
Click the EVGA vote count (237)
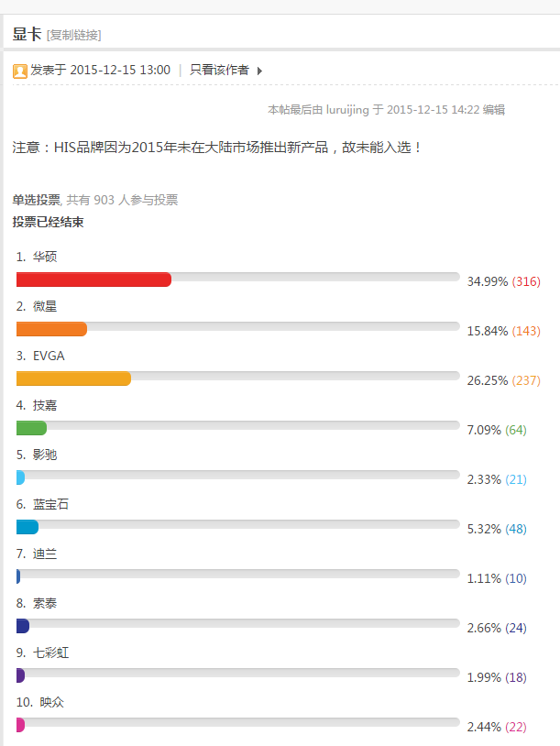click(x=526, y=380)
